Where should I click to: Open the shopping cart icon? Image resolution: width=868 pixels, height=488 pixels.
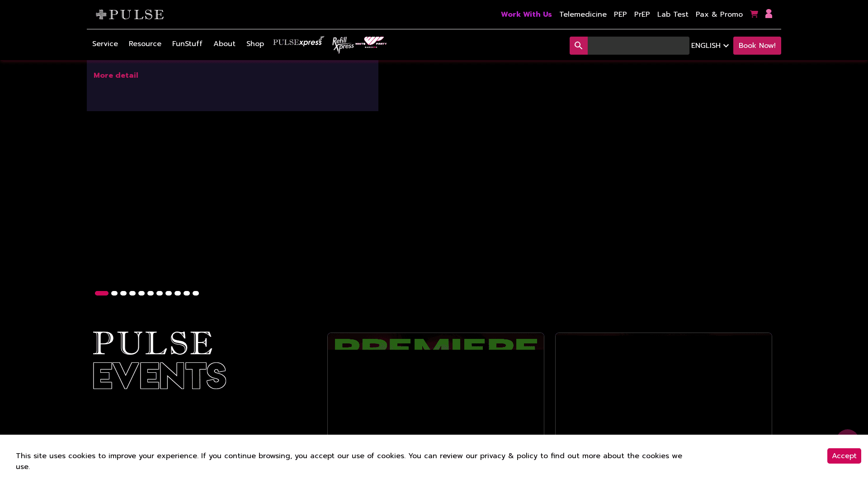pos(754,14)
